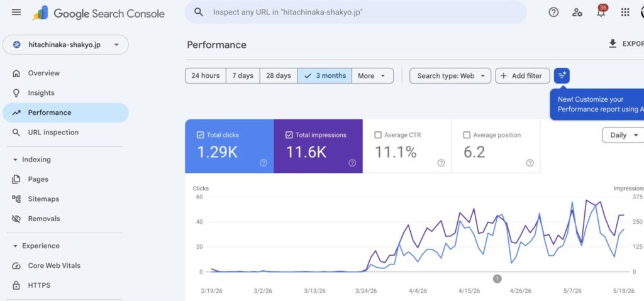
Task: Click the Add filter button
Action: (523, 75)
